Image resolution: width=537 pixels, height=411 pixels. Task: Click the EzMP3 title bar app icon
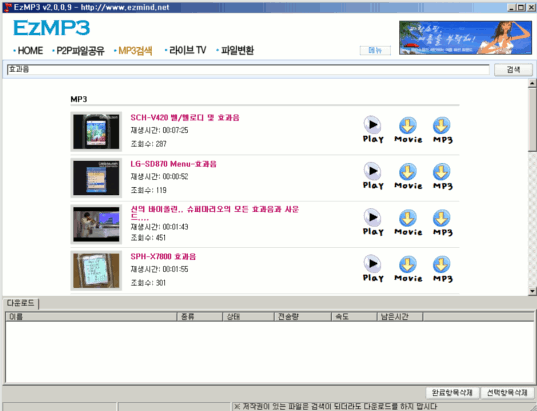[8, 7]
